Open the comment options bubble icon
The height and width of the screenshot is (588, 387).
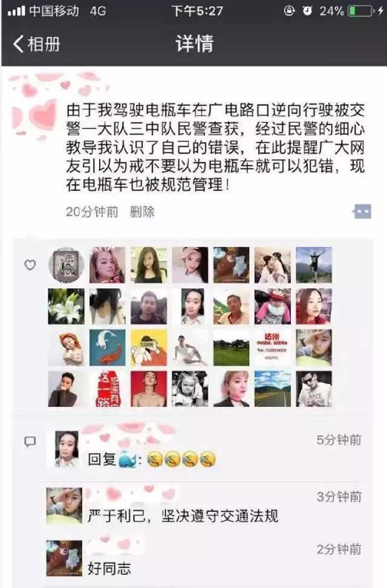click(362, 212)
